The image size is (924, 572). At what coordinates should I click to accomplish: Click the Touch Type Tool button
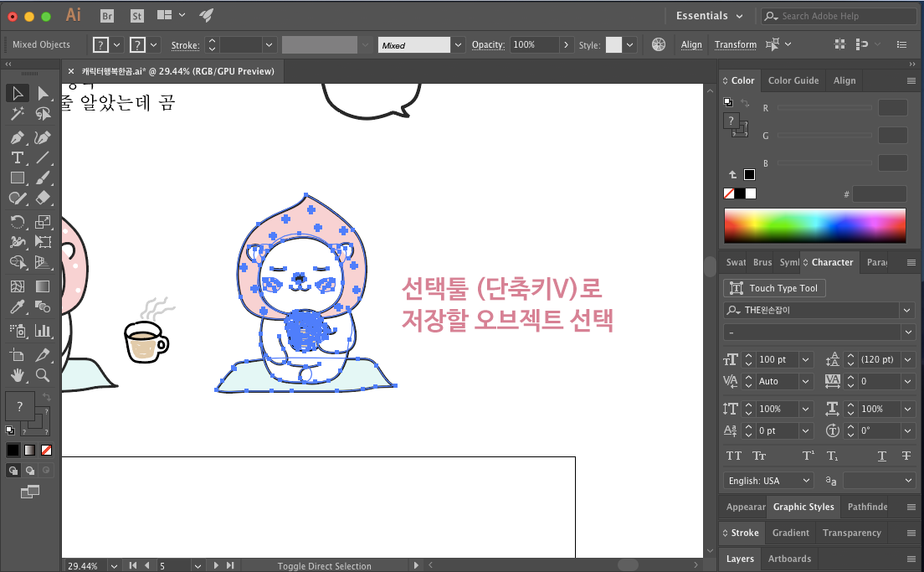click(773, 288)
